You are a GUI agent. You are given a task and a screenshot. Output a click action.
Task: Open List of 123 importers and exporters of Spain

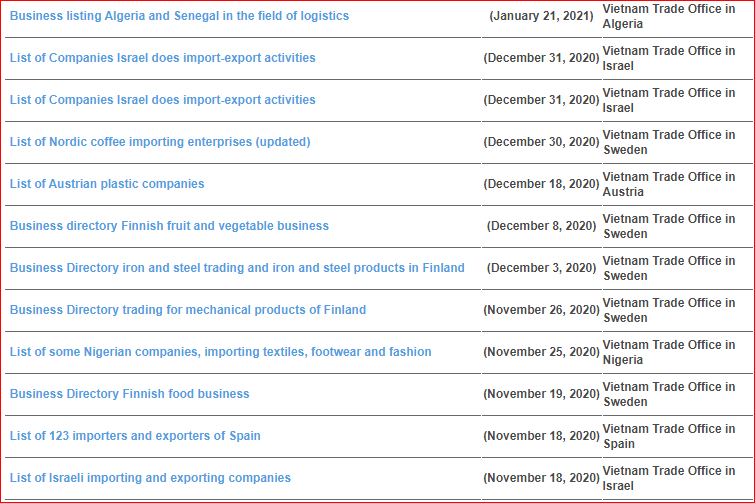[x=135, y=436]
